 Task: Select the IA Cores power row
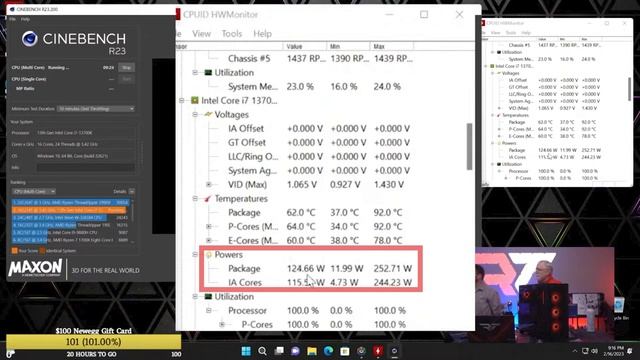(320, 282)
